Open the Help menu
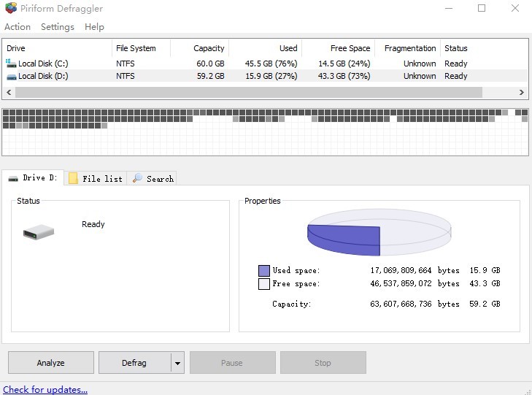 click(94, 27)
